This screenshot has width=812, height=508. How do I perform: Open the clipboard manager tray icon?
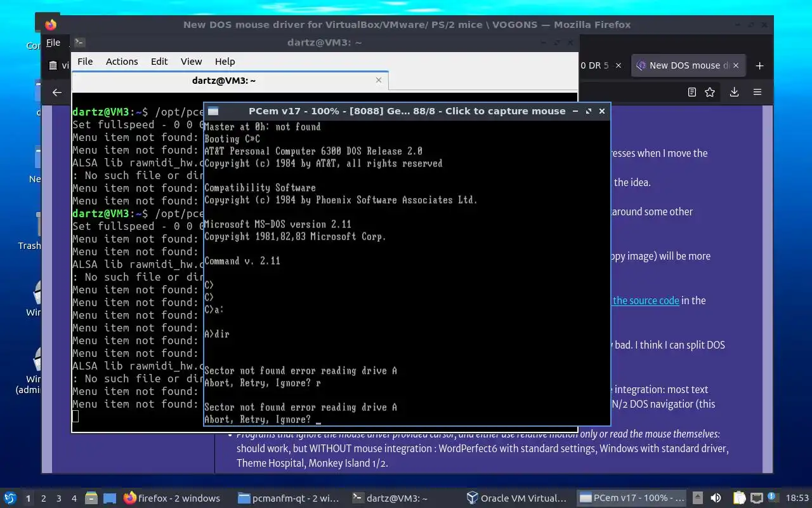point(740,498)
